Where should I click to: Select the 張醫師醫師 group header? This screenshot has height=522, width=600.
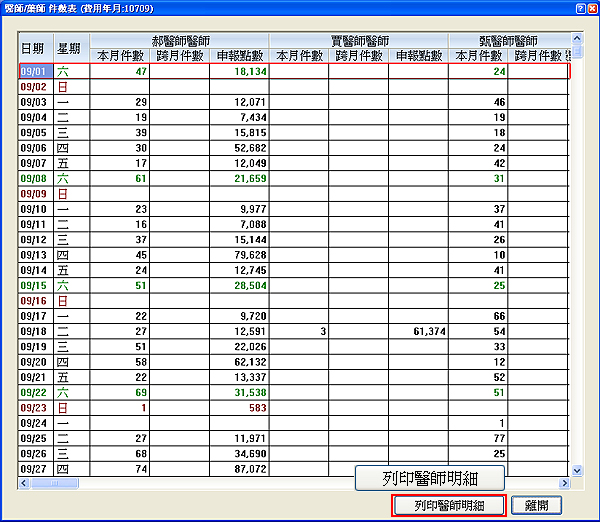tap(507, 41)
